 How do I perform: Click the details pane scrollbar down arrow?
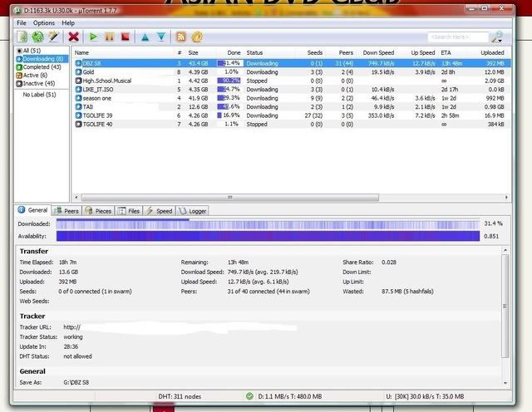click(x=505, y=383)
